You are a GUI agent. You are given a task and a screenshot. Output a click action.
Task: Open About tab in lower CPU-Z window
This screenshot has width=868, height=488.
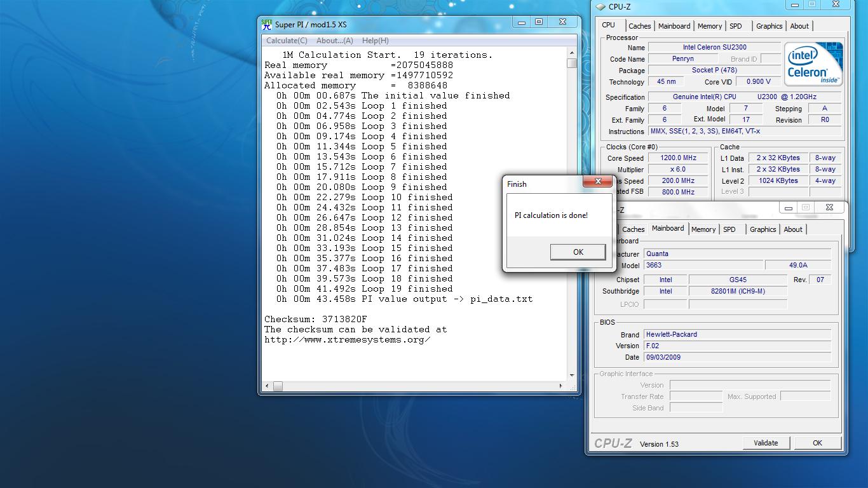(792, 229)
